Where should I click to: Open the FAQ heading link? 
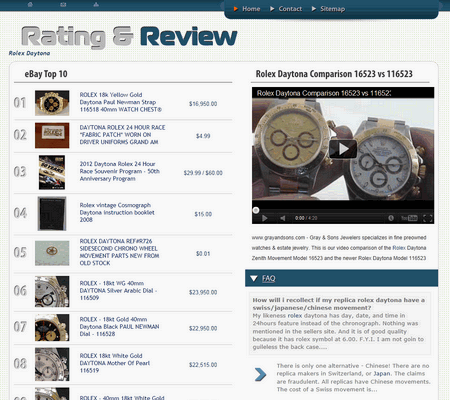coord(268,278)
